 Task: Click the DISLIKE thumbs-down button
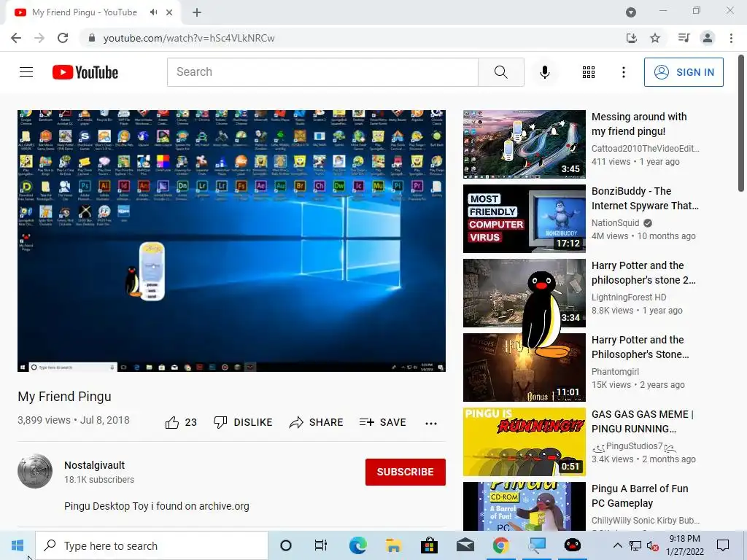tap(243, 422)
